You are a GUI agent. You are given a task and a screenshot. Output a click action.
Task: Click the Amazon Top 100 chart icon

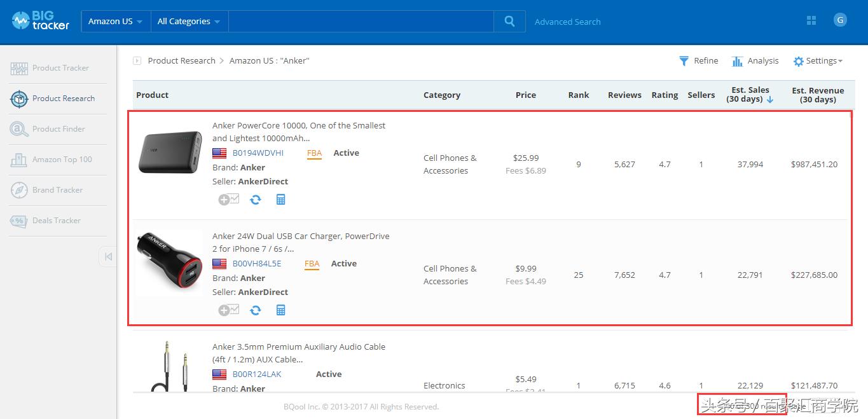[x=19, y=160]
